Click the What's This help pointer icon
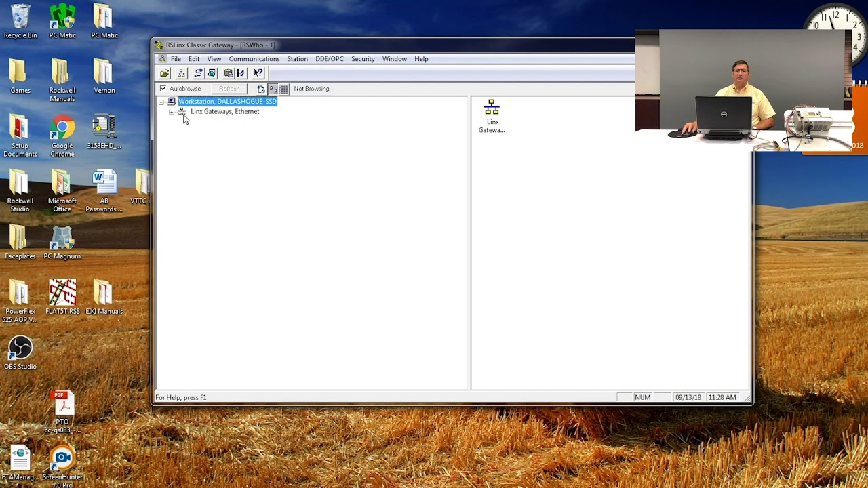 point(258,73)
